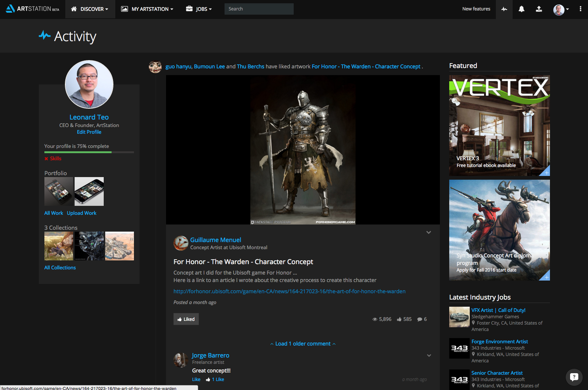Open Thu Berchs' profile link

(250, 66)
